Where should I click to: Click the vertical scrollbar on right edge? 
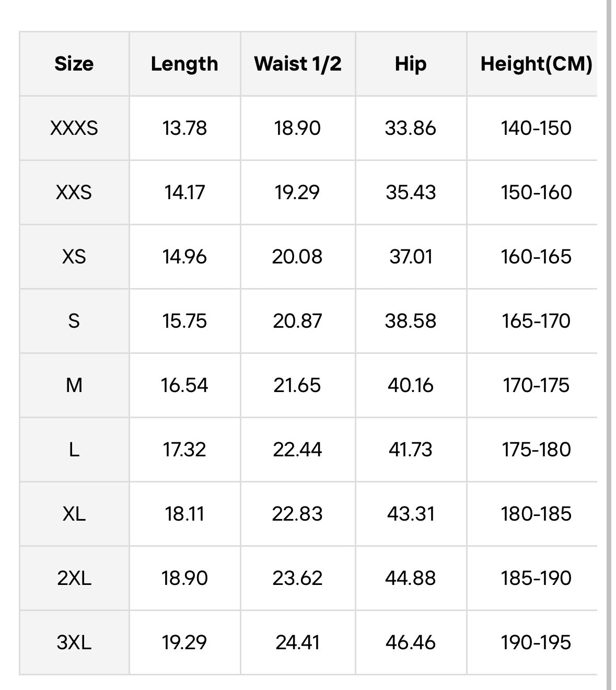(609, 345)
